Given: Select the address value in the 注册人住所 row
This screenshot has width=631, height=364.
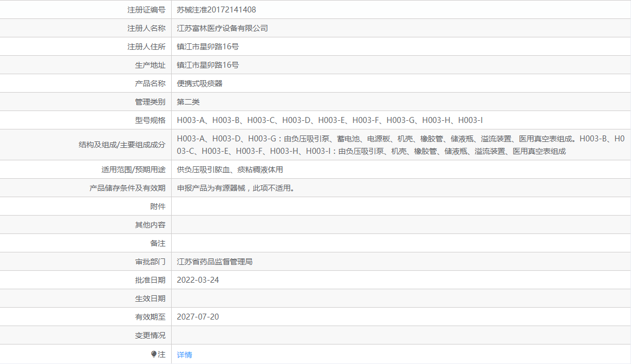Looking at the screenshot, I should point(207,47).
